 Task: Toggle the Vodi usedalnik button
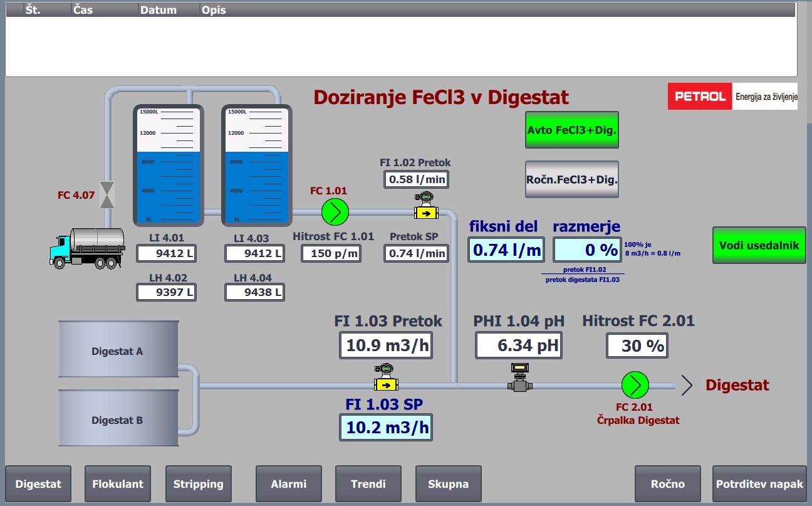pos(759,245)
